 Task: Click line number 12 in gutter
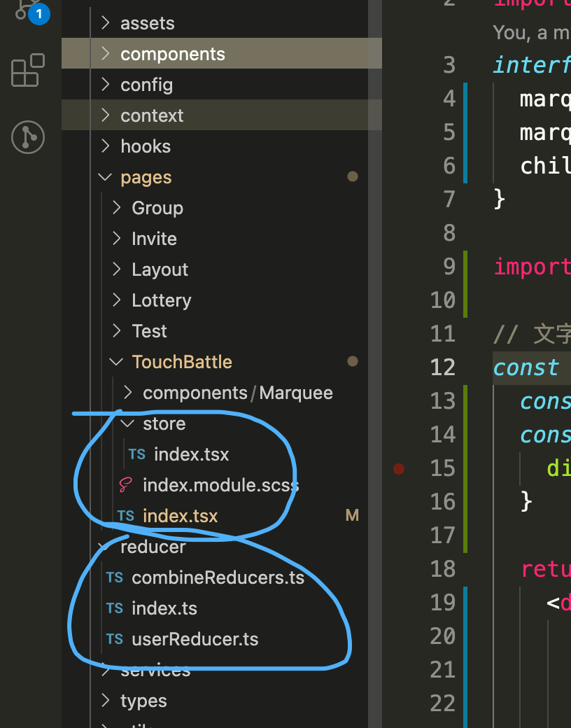443,367
